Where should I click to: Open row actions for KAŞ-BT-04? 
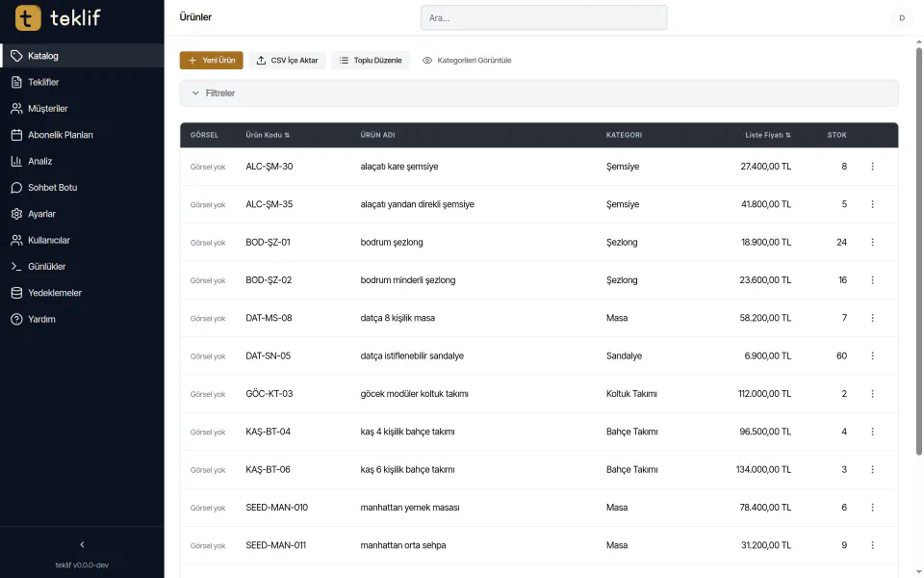pyautogui.click(x=872, y=432)
